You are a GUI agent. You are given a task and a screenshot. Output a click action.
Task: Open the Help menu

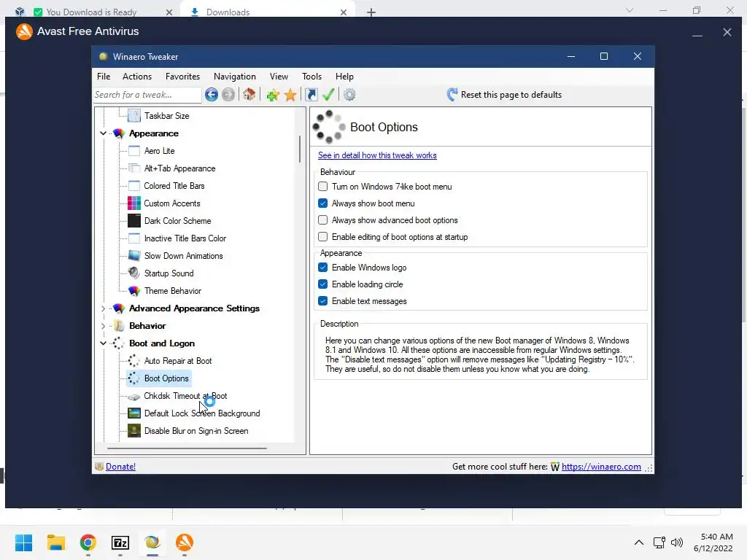[x=344, y=77]
